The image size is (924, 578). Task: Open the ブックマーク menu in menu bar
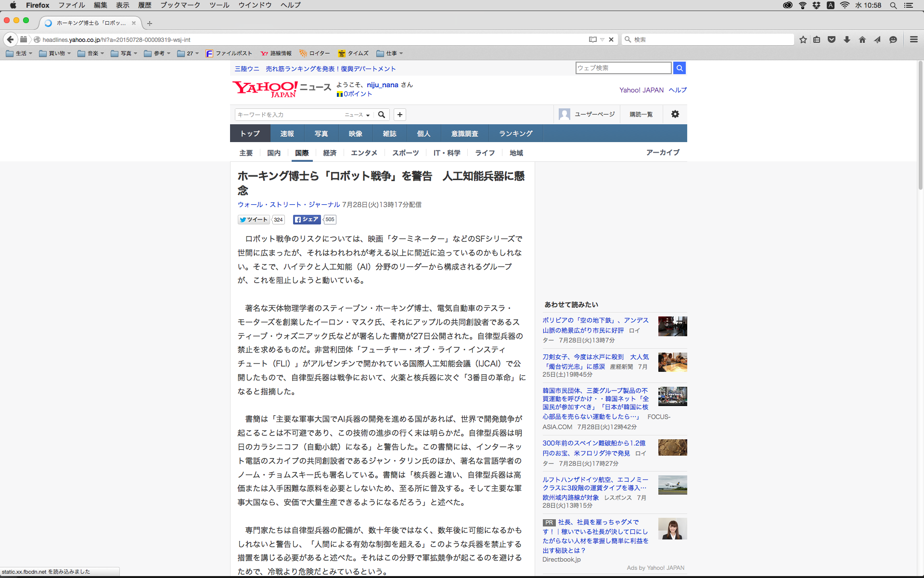pos(180,5)
